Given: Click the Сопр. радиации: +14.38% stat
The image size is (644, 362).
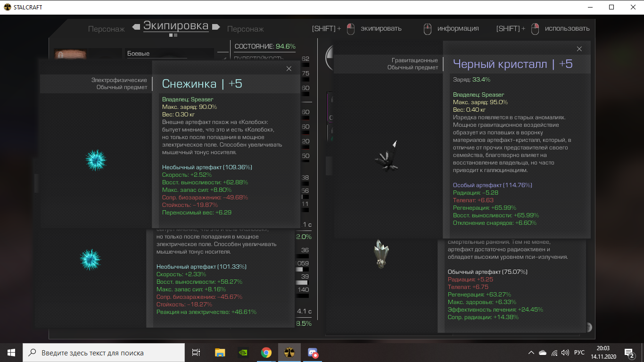Looking at the screenshot, I should 483,317.
